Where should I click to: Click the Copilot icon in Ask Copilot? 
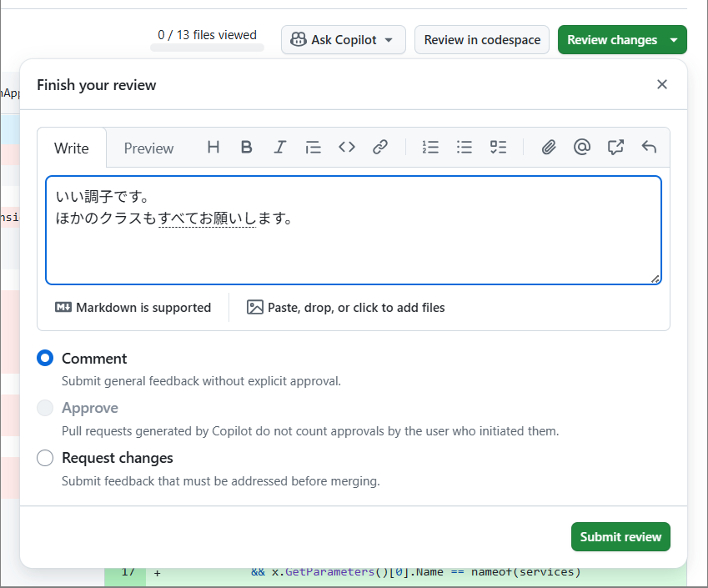[299, 40]
